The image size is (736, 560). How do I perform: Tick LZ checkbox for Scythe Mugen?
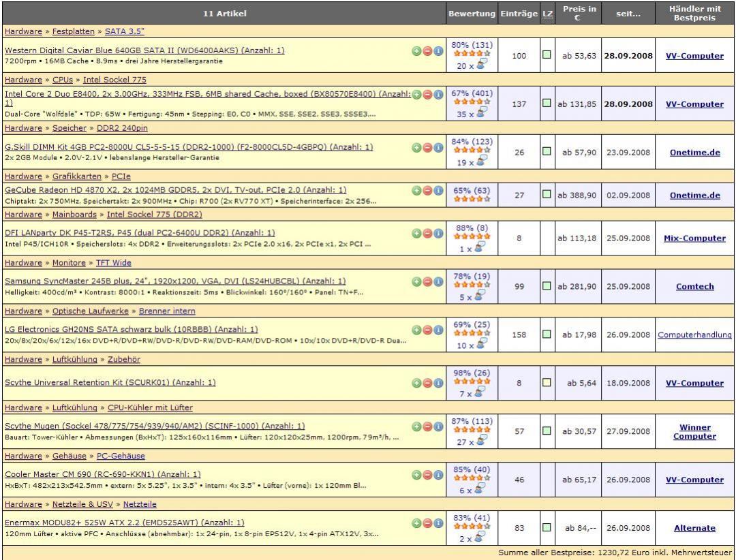point(547,431)
